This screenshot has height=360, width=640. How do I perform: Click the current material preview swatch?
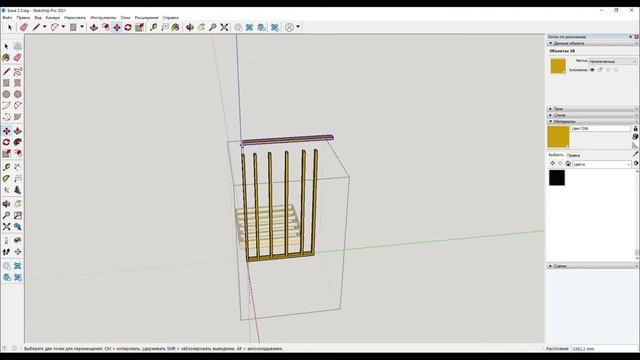558,137
